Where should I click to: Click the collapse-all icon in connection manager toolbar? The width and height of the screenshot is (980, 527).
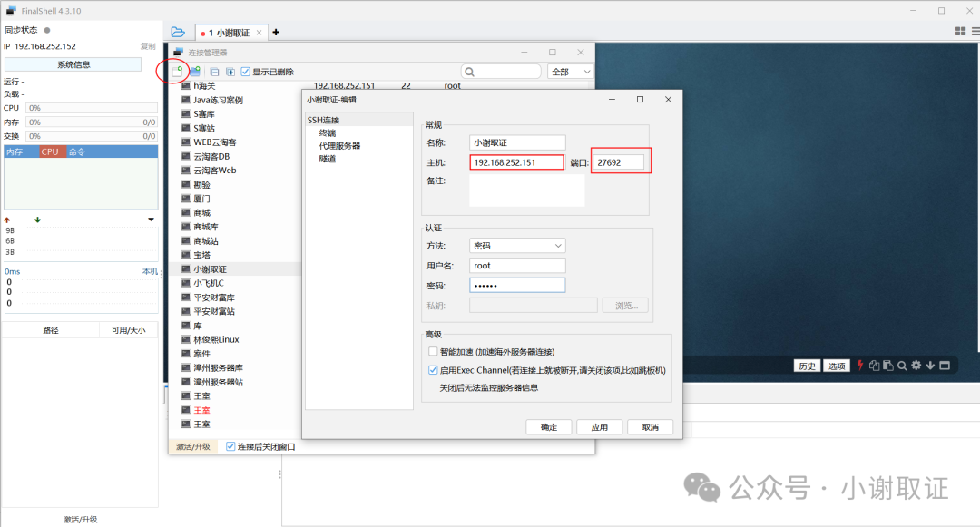(x=214, y=72)
